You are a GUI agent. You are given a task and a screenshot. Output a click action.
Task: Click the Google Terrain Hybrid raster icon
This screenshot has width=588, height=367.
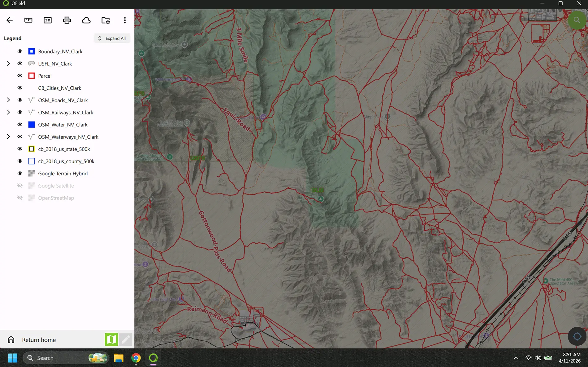(31, 173)
